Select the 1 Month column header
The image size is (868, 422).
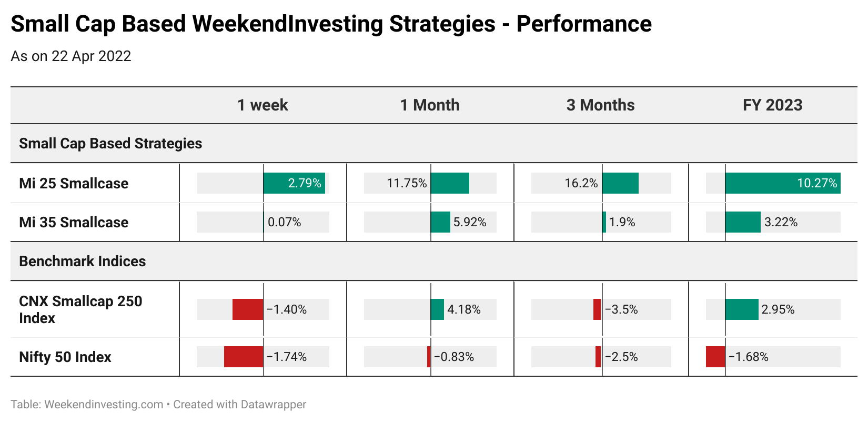(x=430, y=105)
